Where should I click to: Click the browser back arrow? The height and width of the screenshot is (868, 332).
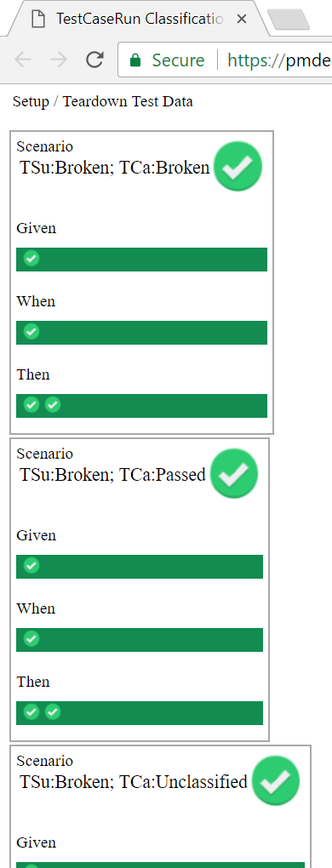point(23,60)
